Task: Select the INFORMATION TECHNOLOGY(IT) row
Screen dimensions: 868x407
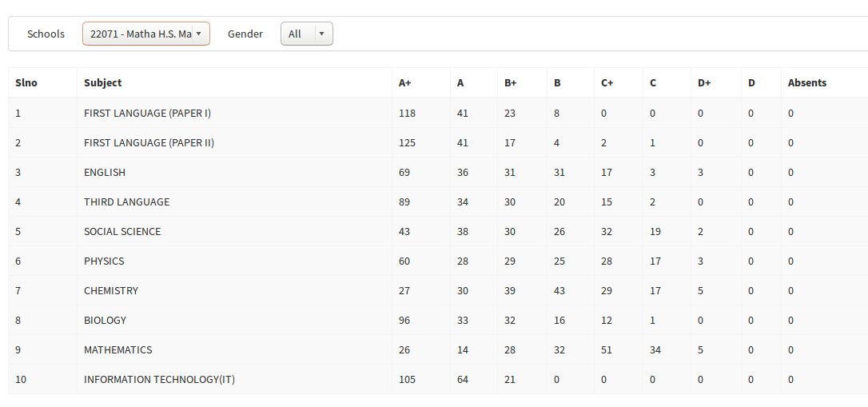Action: pyautogui.click(x=159, y=379)
